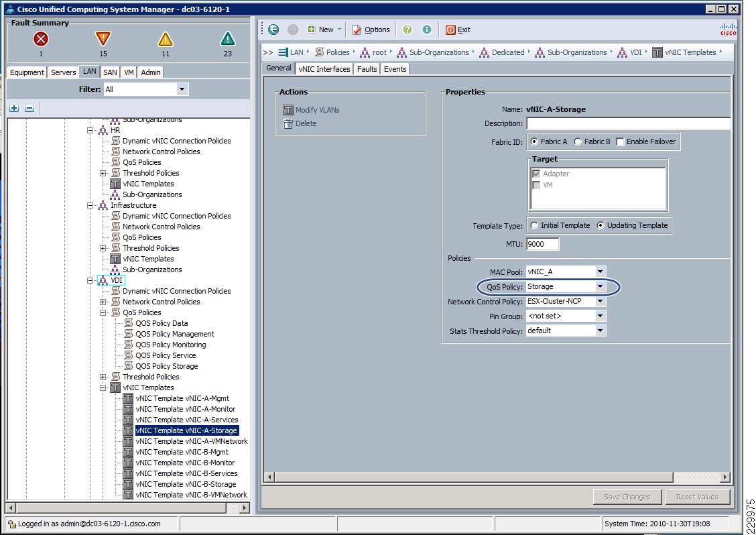Click the warning faults teal triangle icon
The width and height of the screenshot is (756, 535).
tap(228, 39)
